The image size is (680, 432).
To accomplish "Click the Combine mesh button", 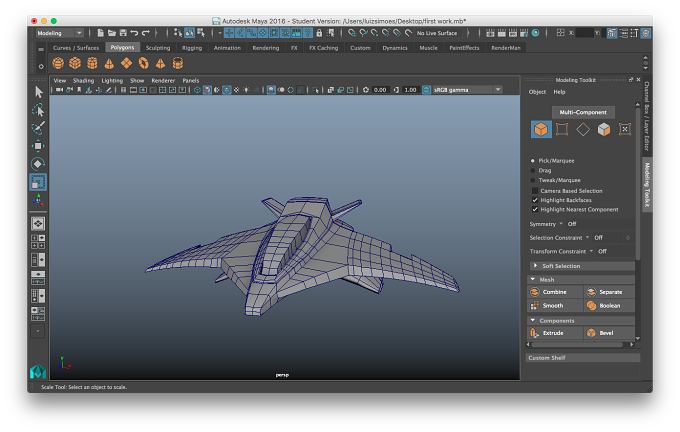I will tap(555, 292).
